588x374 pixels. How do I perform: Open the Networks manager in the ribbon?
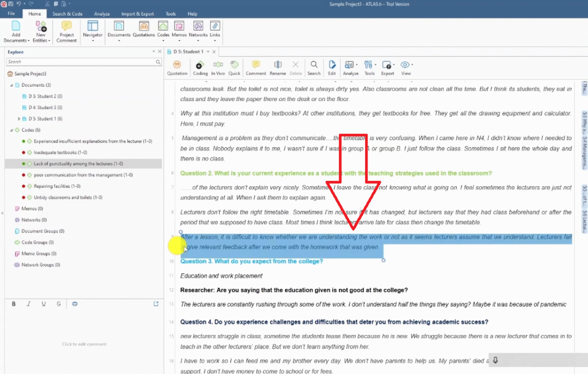(198, 29)
